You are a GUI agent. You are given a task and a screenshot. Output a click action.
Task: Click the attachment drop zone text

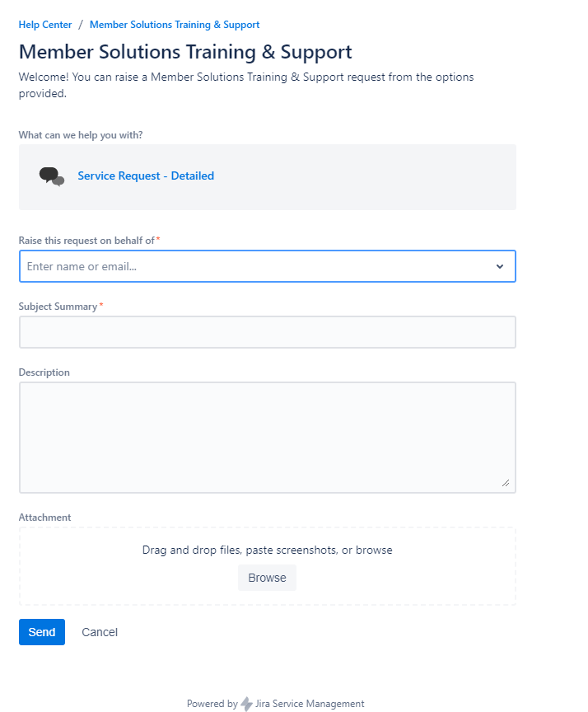(x=267, y=550)
